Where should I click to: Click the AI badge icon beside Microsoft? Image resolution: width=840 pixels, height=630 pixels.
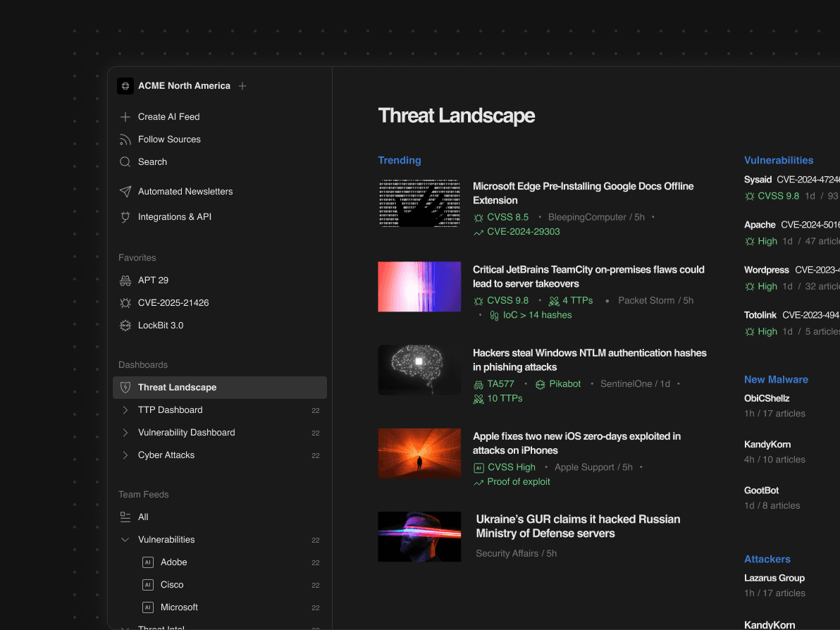[x=148, y=607]
